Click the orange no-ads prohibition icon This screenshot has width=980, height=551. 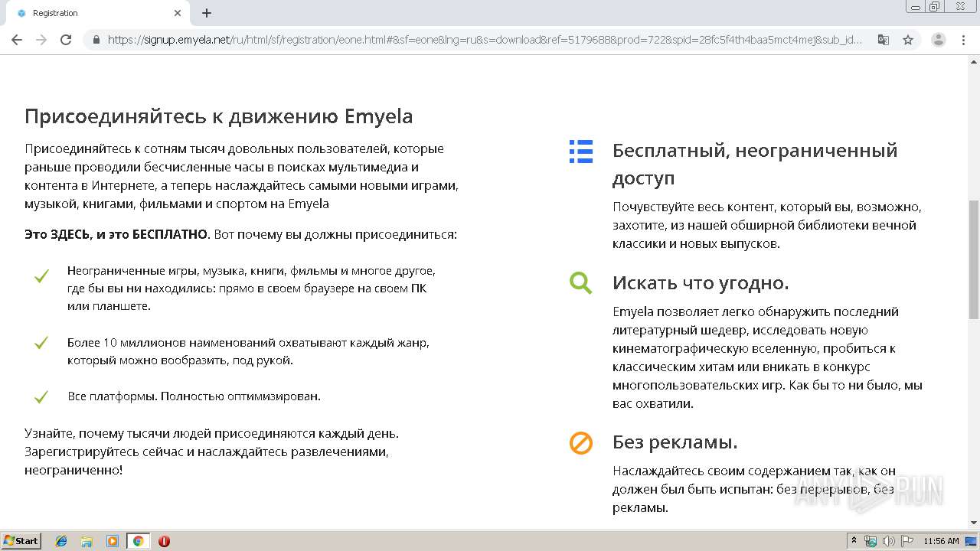point(581,442)
